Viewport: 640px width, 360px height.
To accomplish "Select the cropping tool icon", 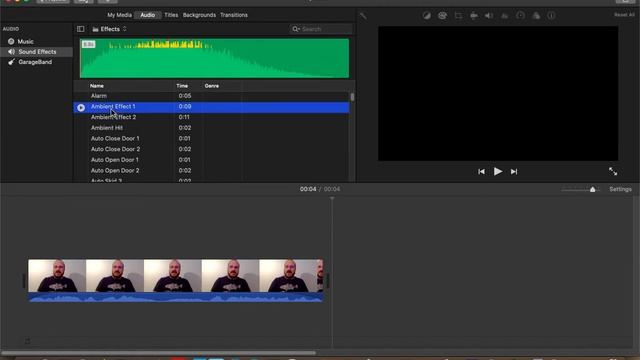I will [458, 16].
